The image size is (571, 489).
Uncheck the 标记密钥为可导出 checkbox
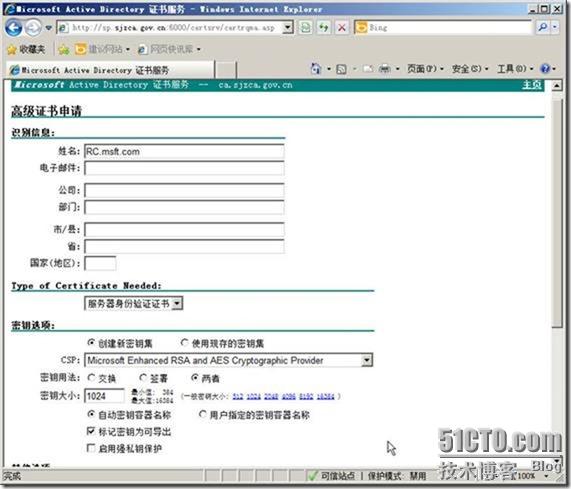pyautogui.click(x=91, y=431)
